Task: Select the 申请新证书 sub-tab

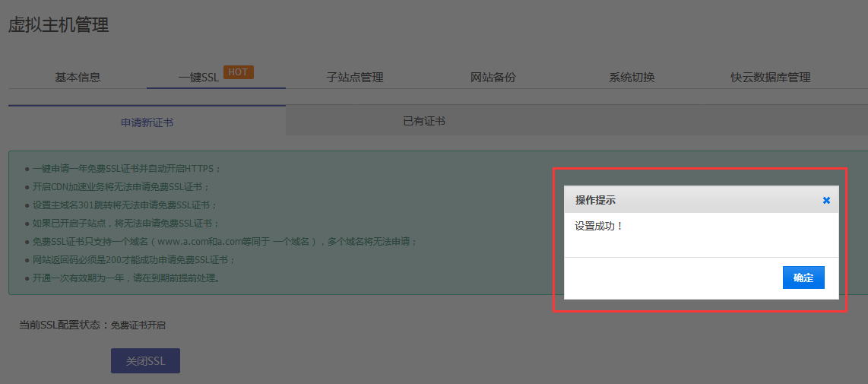Action: (x=147, y=122)
